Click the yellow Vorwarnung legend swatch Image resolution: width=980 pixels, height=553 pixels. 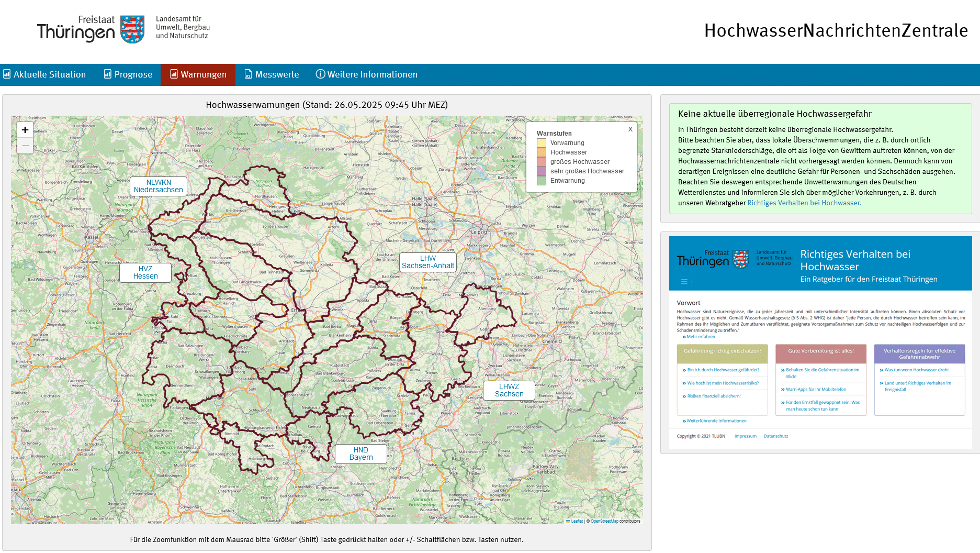[542, 143]
